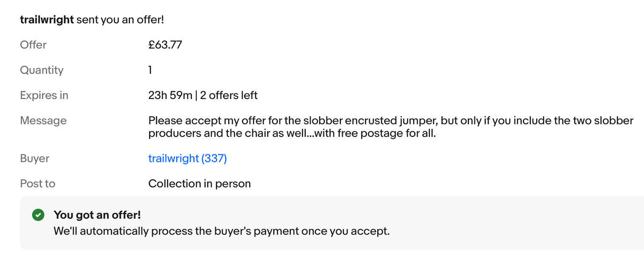
Task: Click the bold trailwright name in the heading
Action: coord(47,20)
